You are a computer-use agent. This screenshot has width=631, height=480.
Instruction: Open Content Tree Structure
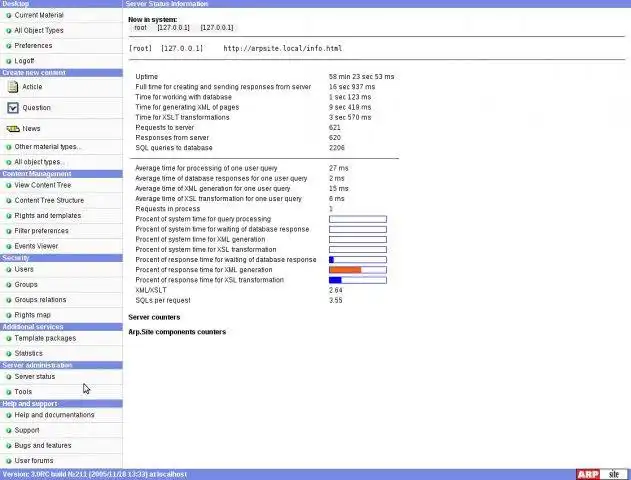tap(49, 200)
